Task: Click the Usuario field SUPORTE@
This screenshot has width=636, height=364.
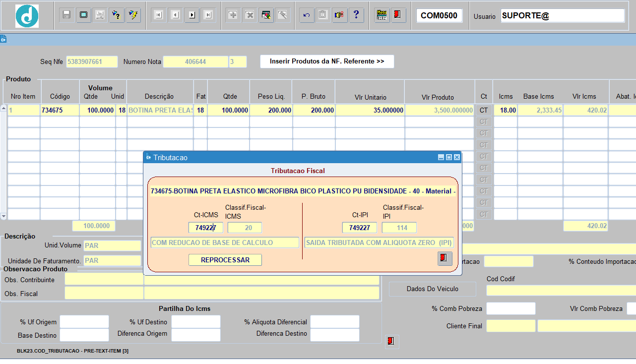Action: point(563,15)
